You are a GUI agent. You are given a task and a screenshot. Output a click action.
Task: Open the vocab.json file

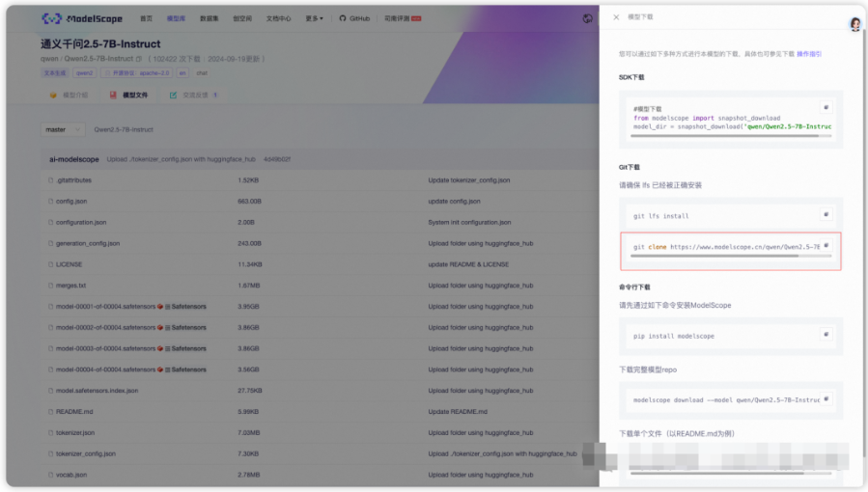point(71,475)
